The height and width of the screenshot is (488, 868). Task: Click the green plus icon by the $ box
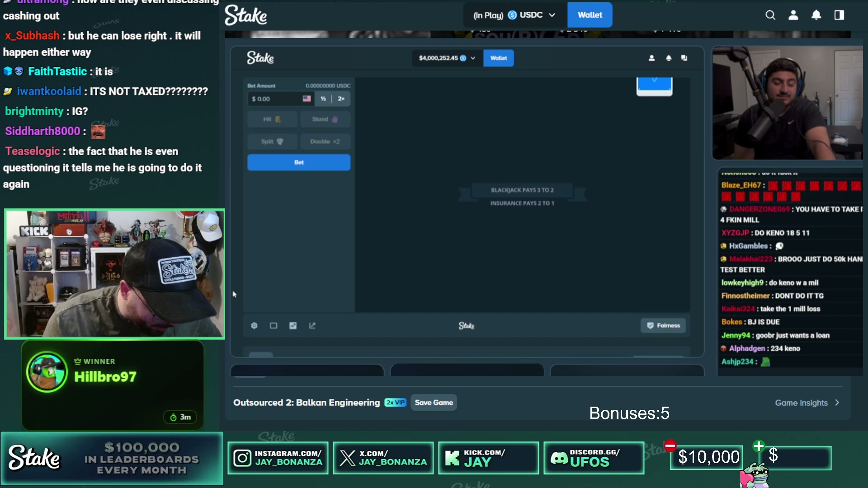[x=759, y=446]
